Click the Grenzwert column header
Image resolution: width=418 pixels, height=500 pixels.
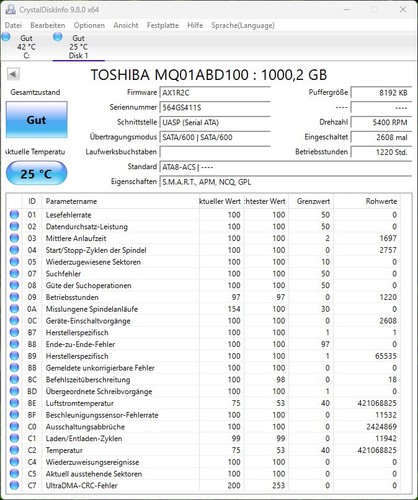311,201
